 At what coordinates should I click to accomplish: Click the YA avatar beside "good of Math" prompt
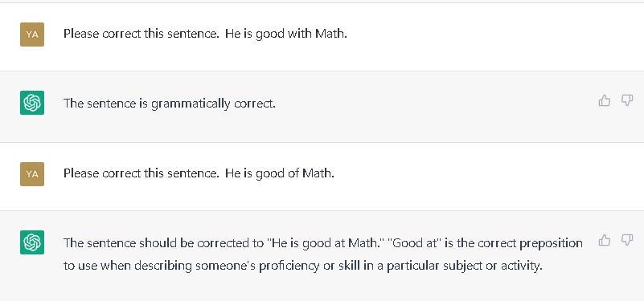[x=32, y=174]
